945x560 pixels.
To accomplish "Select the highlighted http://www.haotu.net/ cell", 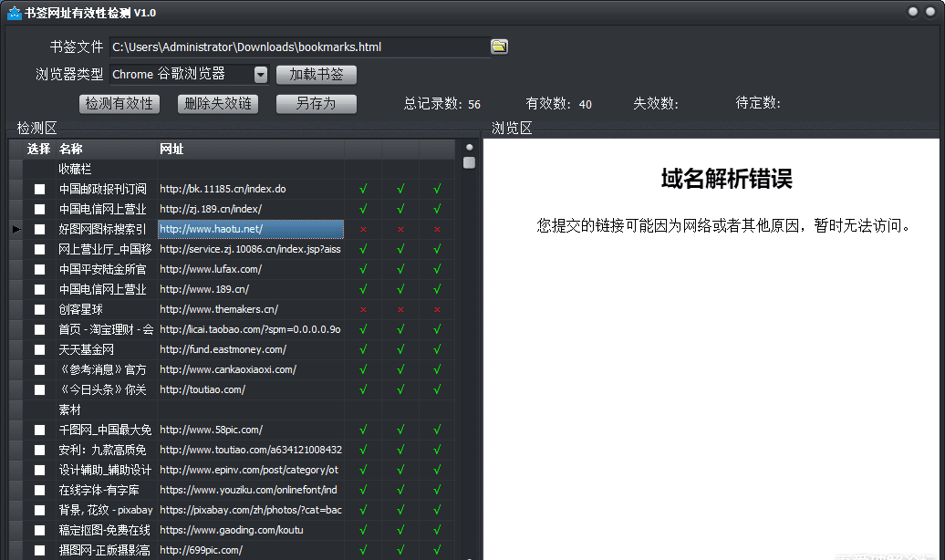I will (251, 229).
